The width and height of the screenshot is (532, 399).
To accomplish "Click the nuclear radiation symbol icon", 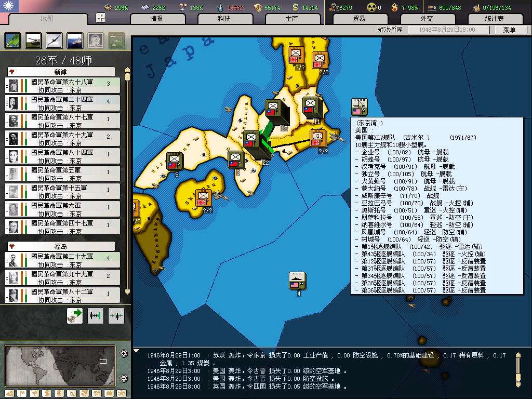I will (371, 7).
